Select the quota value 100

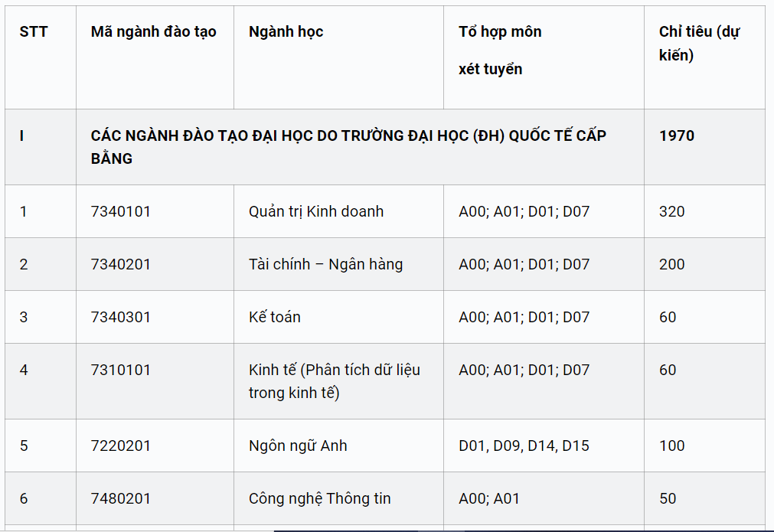[x=672, y=446]
